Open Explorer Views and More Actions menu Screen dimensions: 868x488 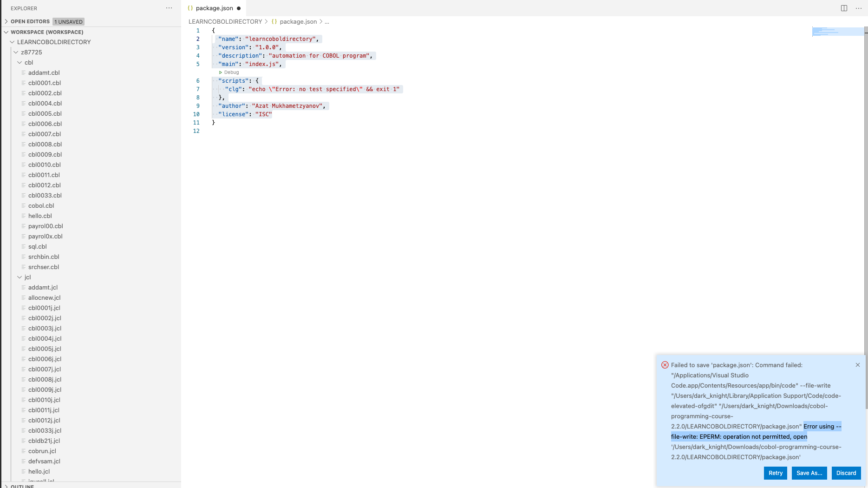tap(169, 8)
